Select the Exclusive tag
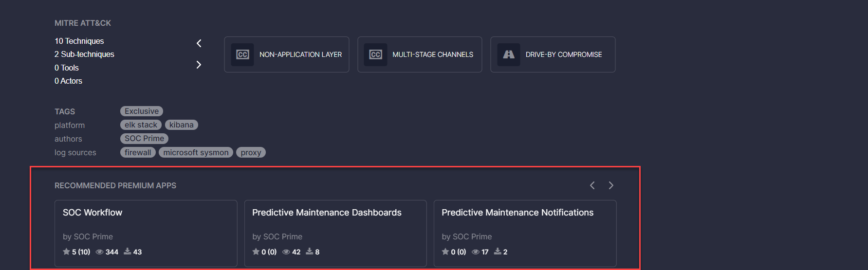This screenshot has height=270, width=868. click(x=141, y=111)
